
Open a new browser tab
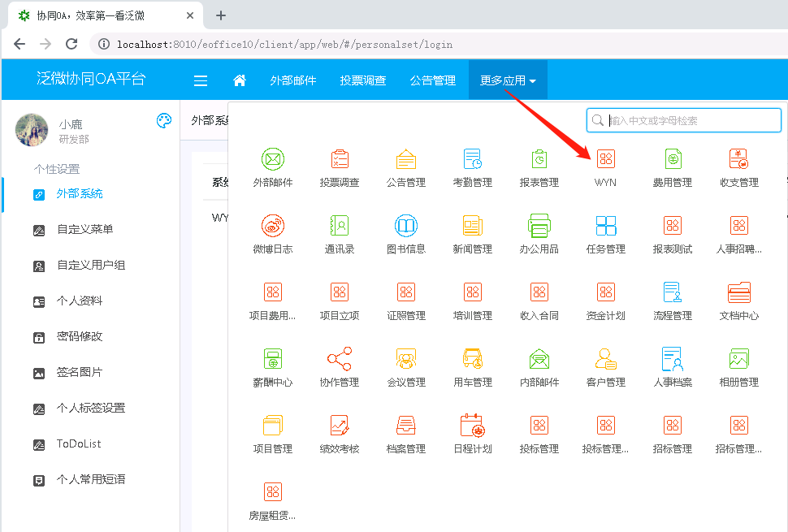tap(220, 15)
